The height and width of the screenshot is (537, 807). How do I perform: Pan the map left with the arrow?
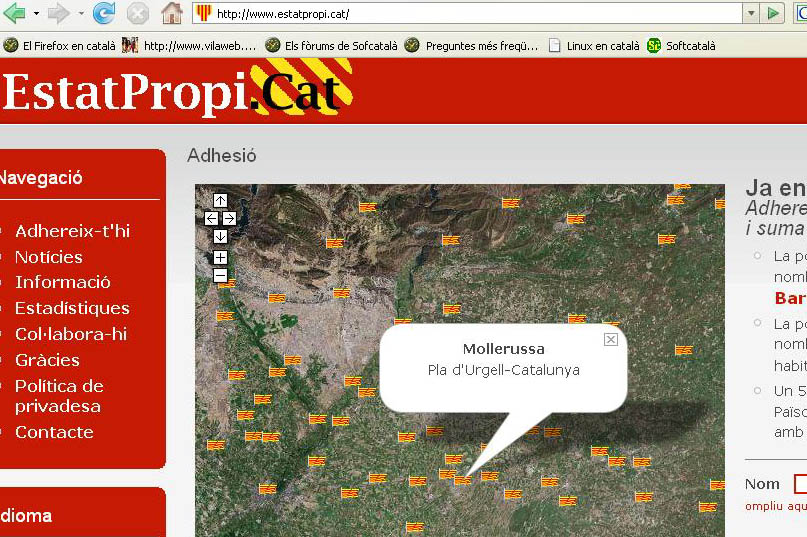pyautogui.click(x=211, y=218)
